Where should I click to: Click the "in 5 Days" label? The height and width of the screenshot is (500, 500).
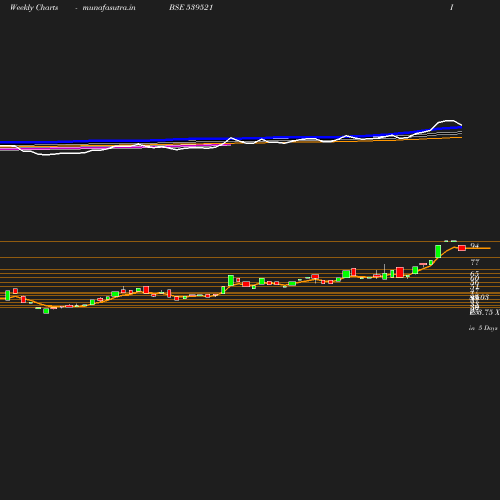point(483,328)
